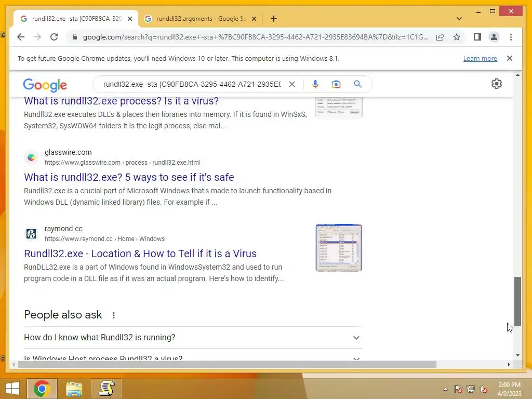Viewport: 532px width, 399px height.
Task: Submit the search with the magnifier icon
Action: pos(357,84)
